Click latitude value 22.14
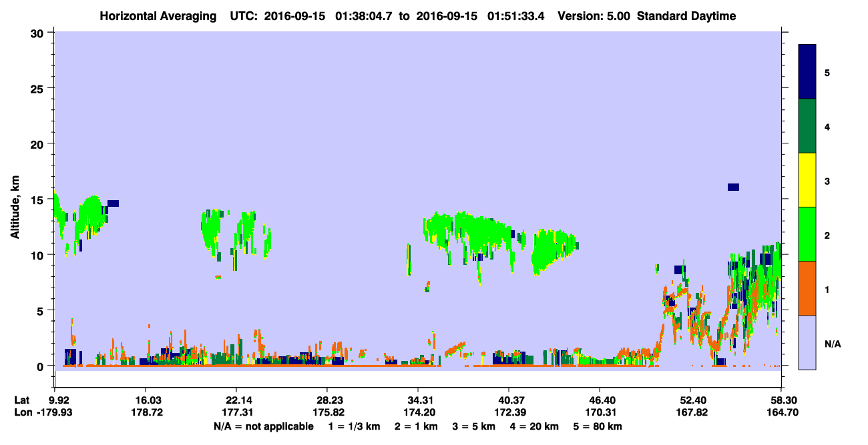Screen dimensions: 868x445 (x=236, y=400)
